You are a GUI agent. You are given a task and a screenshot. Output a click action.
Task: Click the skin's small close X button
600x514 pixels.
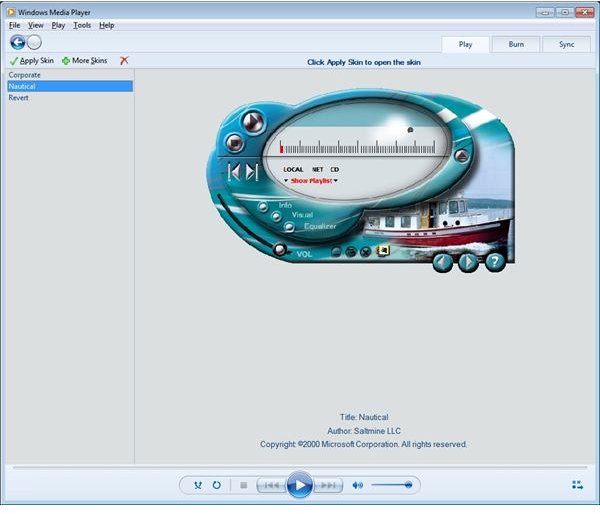(x=365, y=252)
